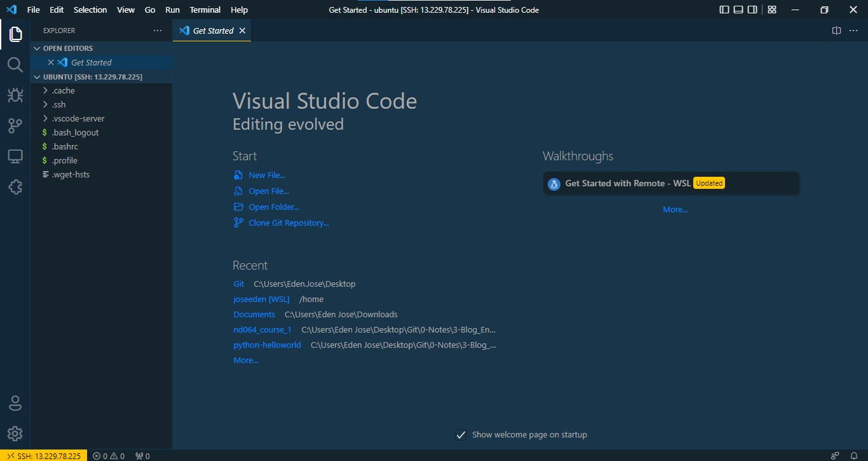Open the Accounts menu icon
The image size is (868, 461).
(15, 403)
